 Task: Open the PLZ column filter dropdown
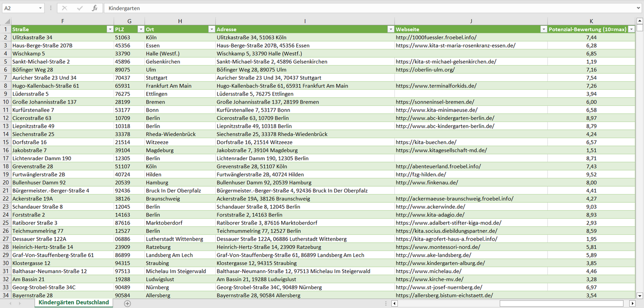140,29
